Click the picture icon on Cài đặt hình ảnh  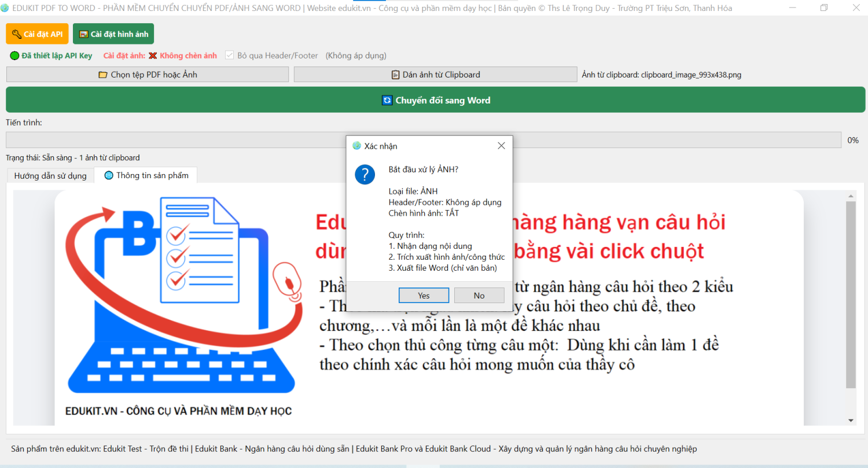click(83, 34)
